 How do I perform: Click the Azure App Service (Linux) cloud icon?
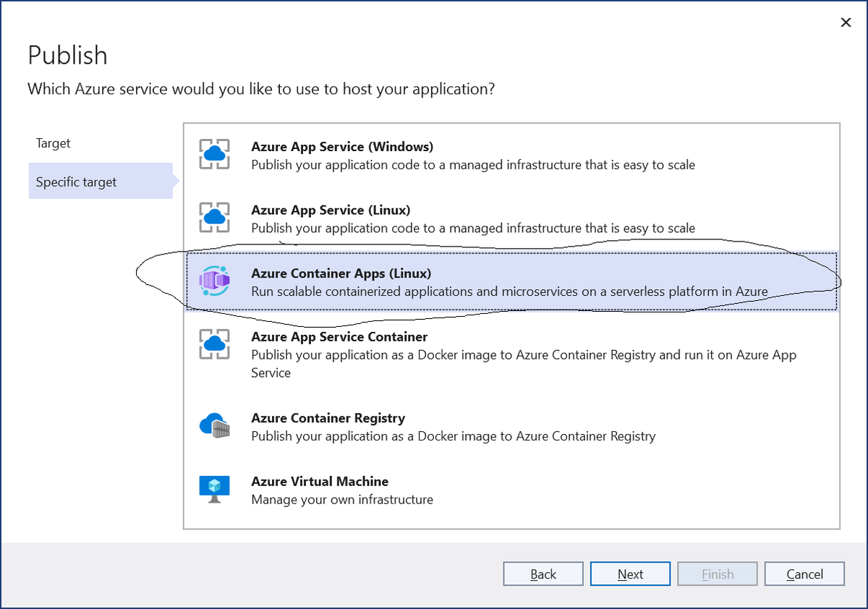pyautogui.click(x=214, y=218)
